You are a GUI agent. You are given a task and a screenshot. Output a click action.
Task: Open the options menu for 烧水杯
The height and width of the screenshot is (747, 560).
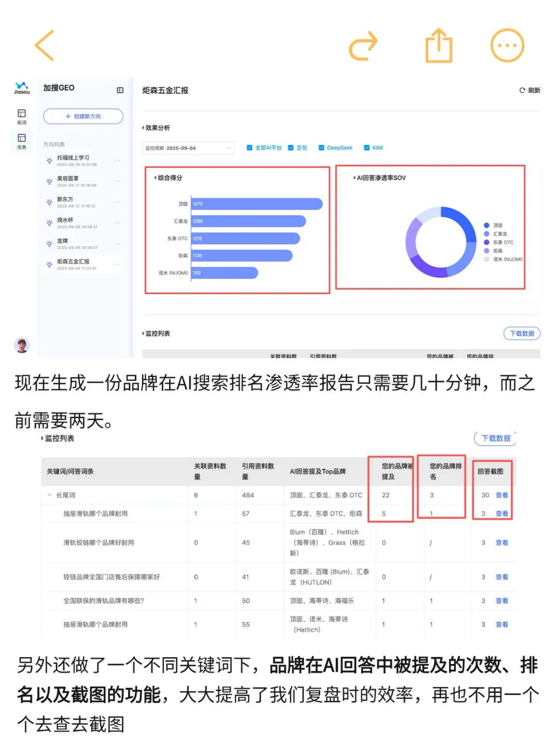[x=118, y=223]
